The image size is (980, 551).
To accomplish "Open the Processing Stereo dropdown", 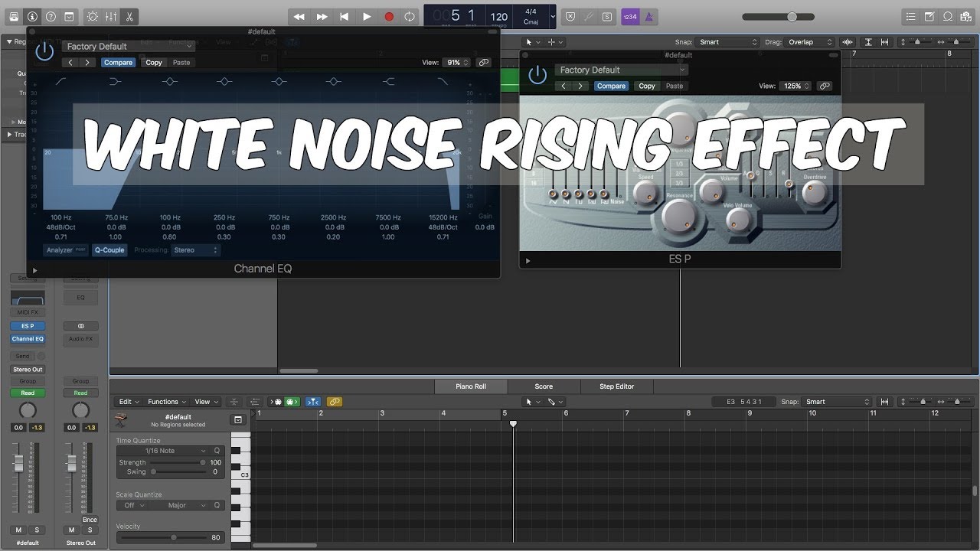I will pyautogui.click(x=195, y=250).
